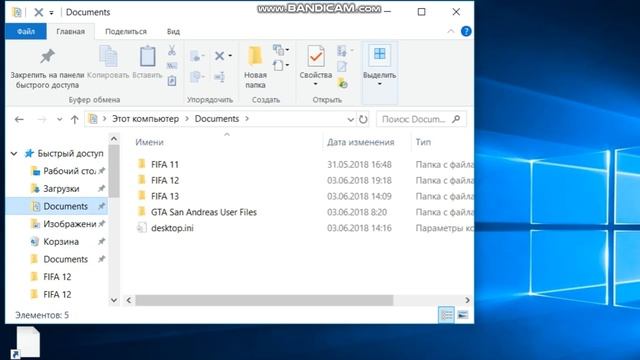Collapse the Быстрый доступ tree node
This screenshot has height=360, width=640.
(14, 154)
